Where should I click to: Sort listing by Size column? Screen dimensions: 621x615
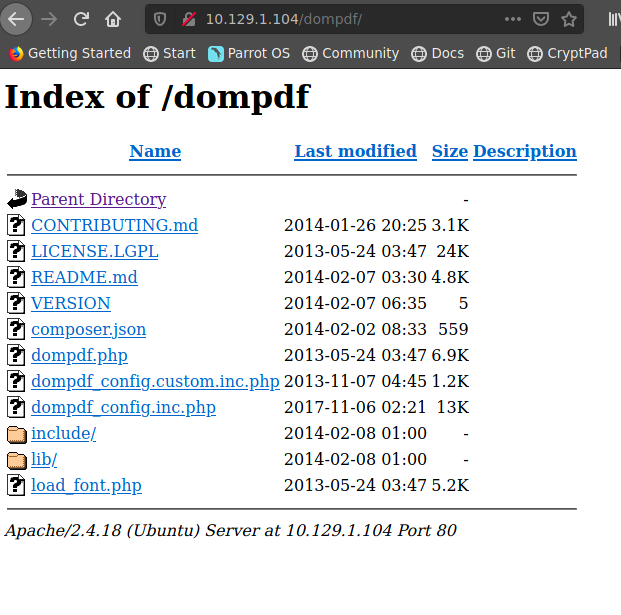click(x=450, y=151)
